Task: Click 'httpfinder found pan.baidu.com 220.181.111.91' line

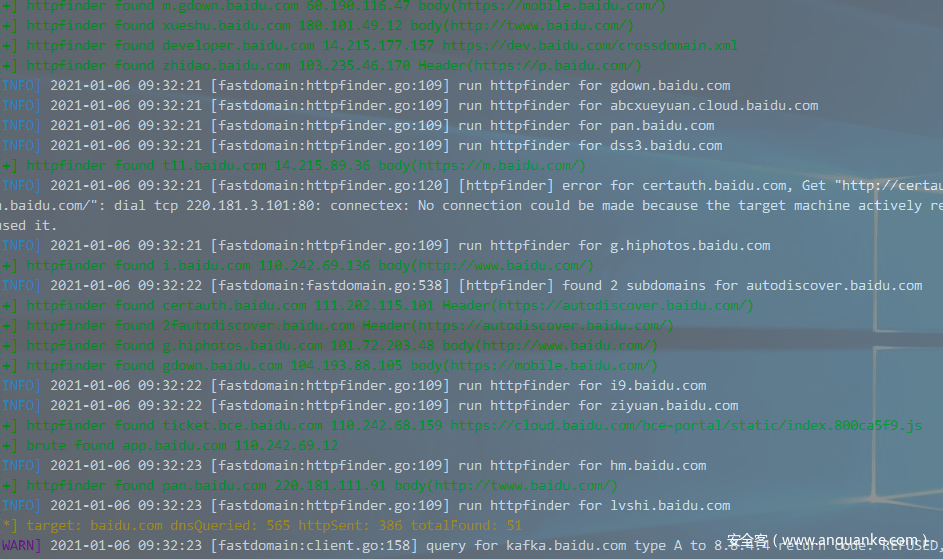Action: point(309,485)
